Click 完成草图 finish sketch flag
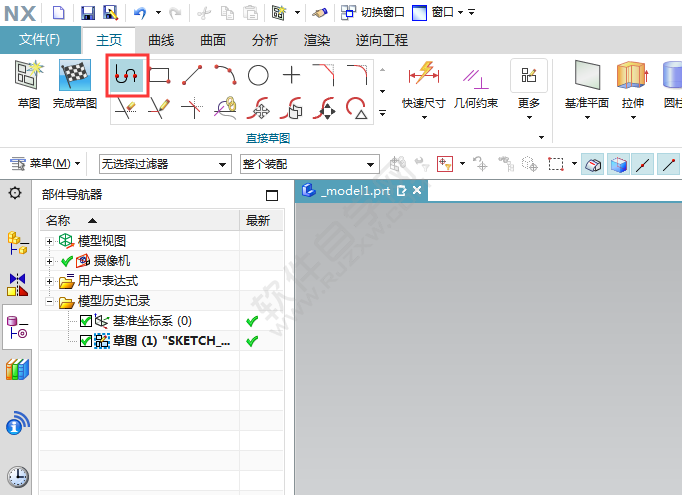This screenshot has height=495, width=682. pyautogui.click(x=75, y=84)
